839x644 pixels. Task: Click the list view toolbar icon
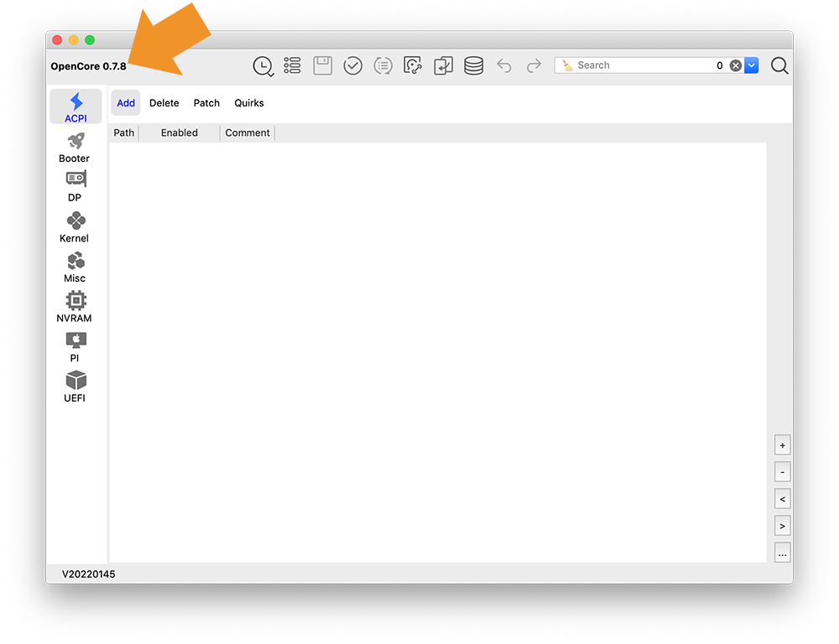(292, 65)
